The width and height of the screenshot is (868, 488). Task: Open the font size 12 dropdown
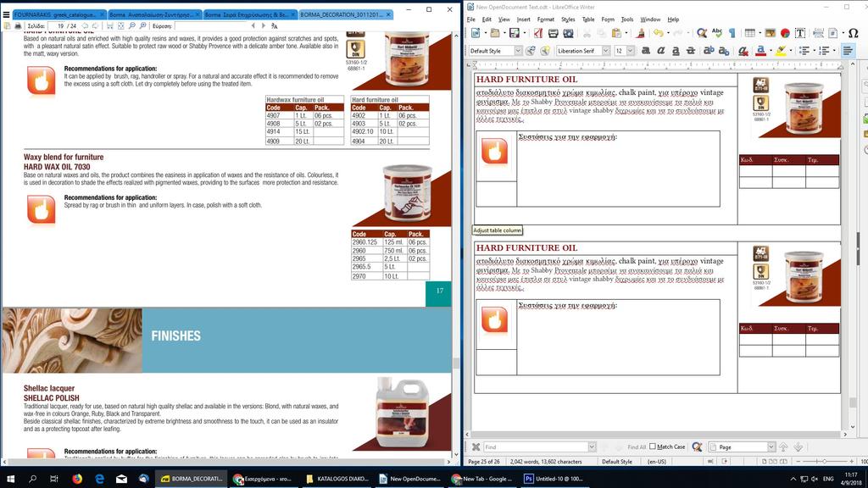(x=630, y=51)
